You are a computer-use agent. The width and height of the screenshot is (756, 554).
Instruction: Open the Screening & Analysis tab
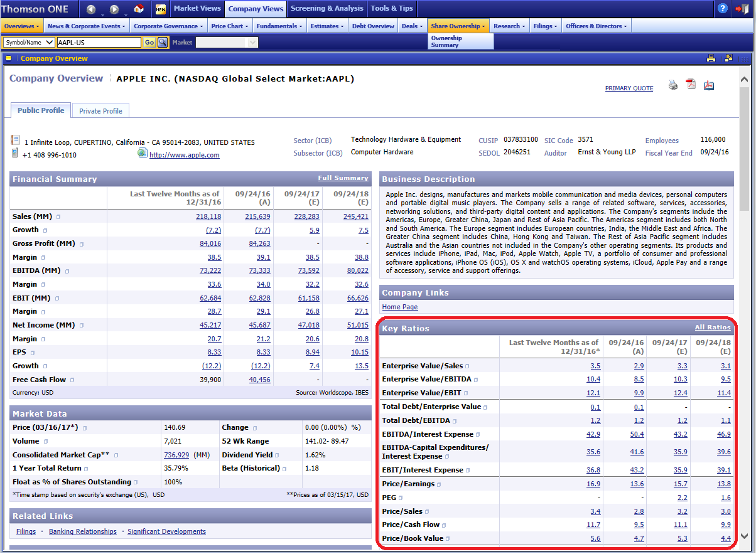(327, 8)
